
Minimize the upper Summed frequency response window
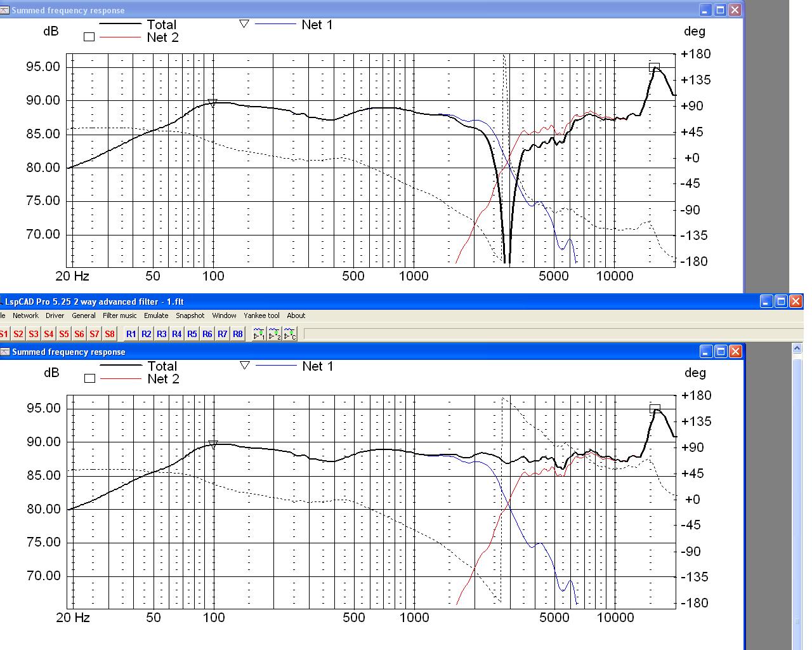(706, 10)
